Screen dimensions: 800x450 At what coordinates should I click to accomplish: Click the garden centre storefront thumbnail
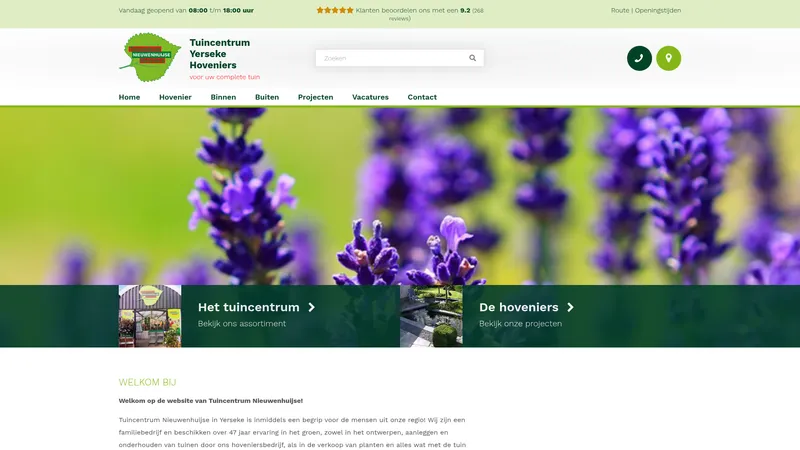point(150,316)
